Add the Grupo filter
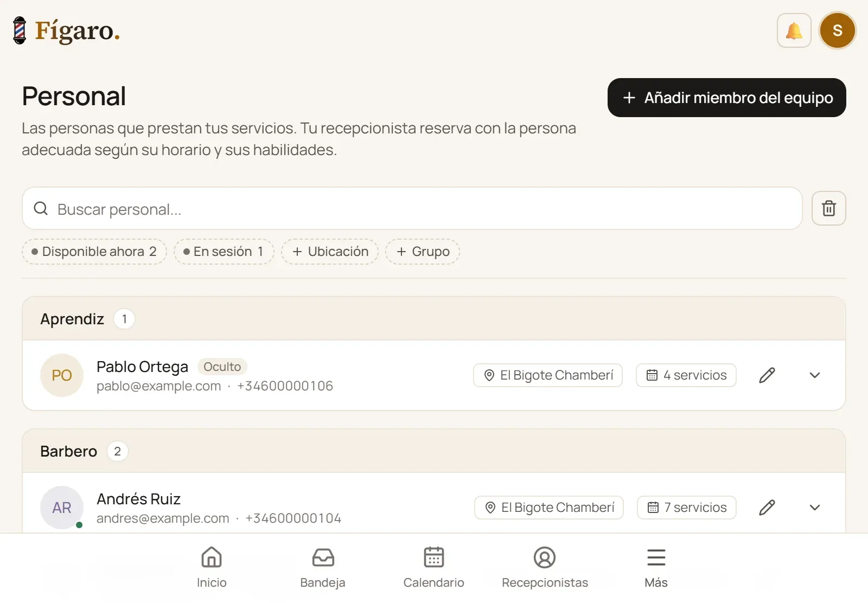 [x=423, y=252]
